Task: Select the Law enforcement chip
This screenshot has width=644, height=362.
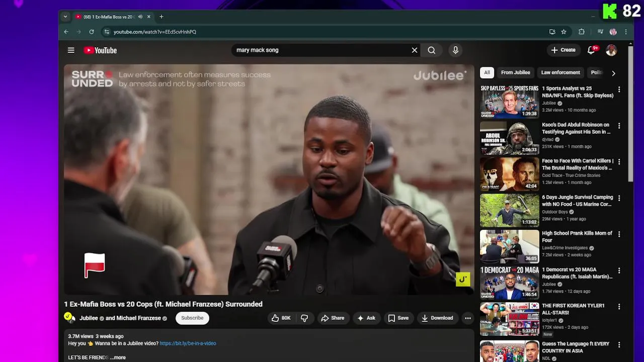Action: click(560, 72)
